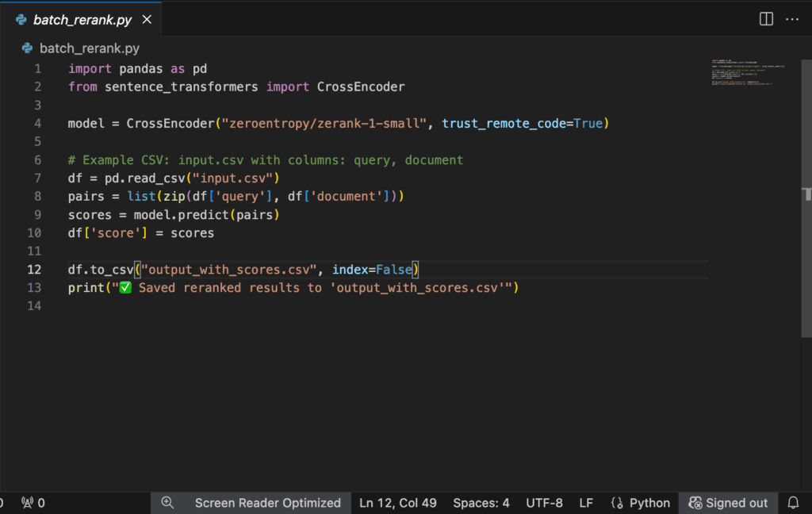Screen dimensions: 812x514
Task: Select the batch_rerank.py editor tab
Action: 82,20
